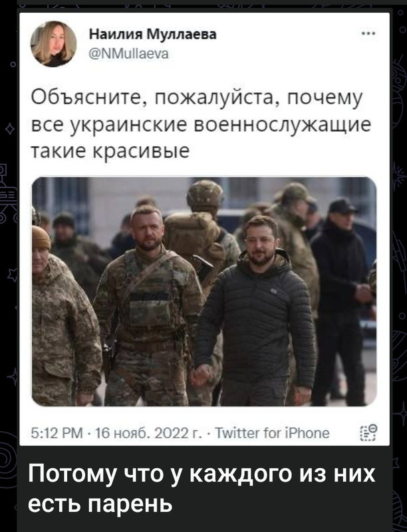
Task: Click the man in black puffer jacket
Action: coord(257,312)
